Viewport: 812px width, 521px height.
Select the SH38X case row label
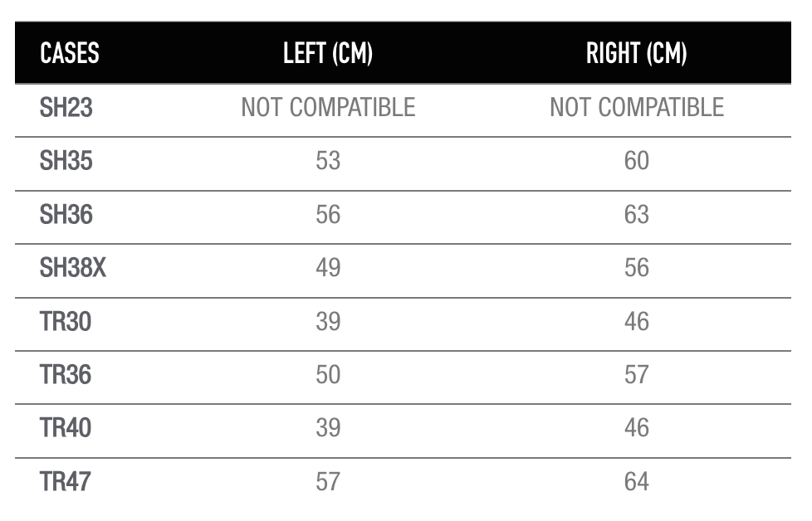[x=73, y=268]
